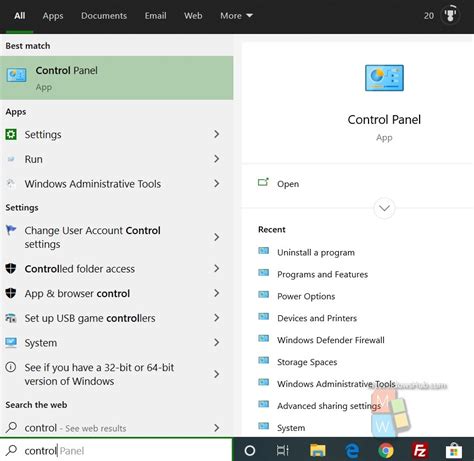The width and height of the screenshot is (474, 461).
Task: Click the Run app icon
Action: (x=11, y=159)
